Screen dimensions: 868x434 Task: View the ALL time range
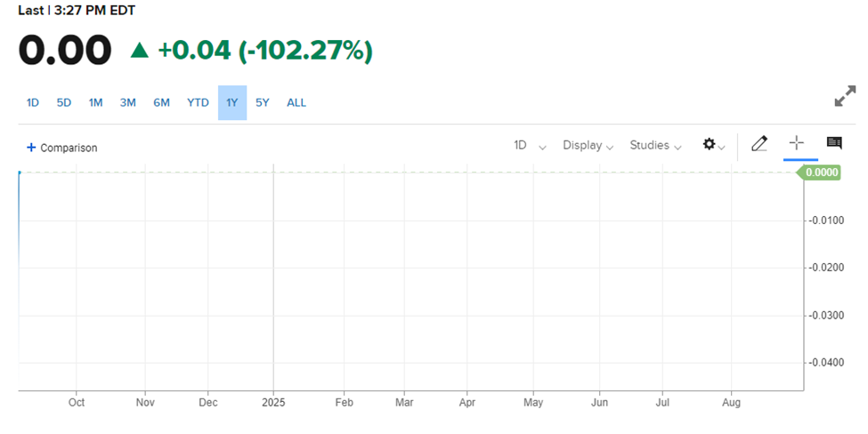pyautogui.click(x=296, y=102)
